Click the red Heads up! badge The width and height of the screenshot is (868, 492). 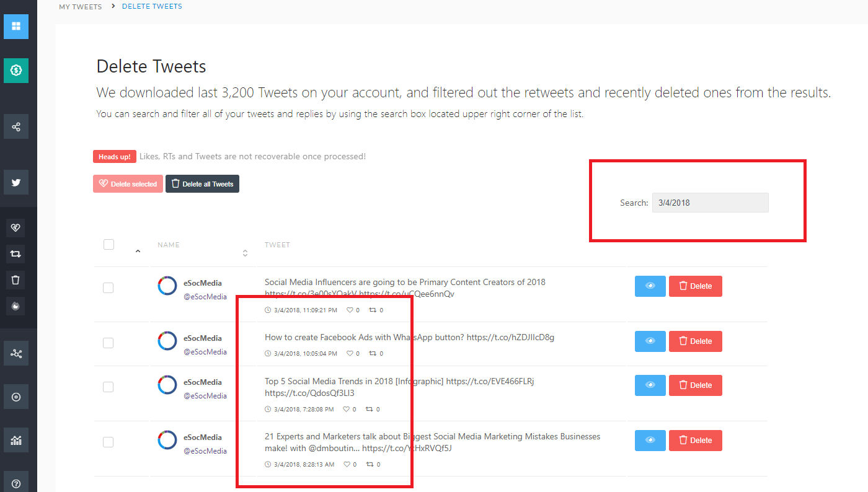[115, 157]
